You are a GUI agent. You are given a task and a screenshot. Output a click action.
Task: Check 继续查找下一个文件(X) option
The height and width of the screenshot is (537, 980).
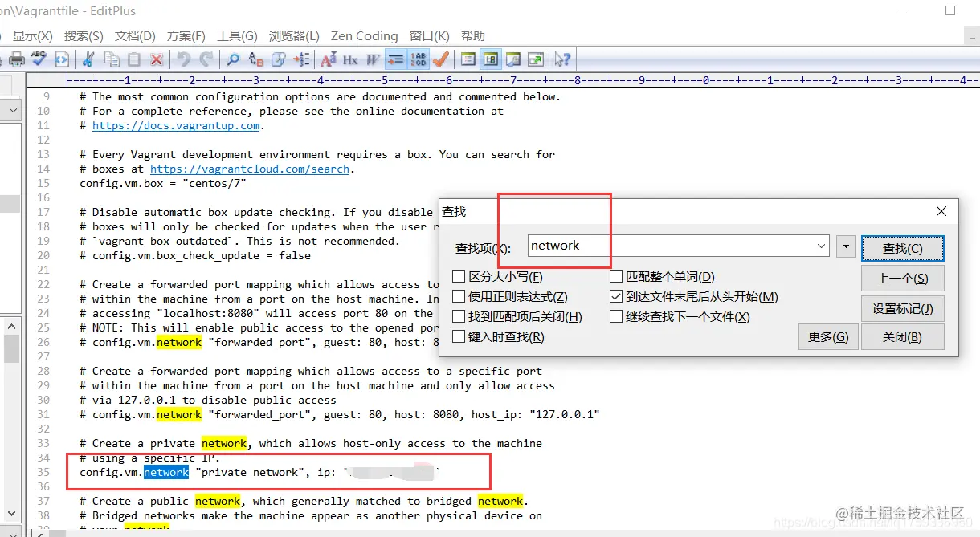pyautogui.click(x=616, y=317)
